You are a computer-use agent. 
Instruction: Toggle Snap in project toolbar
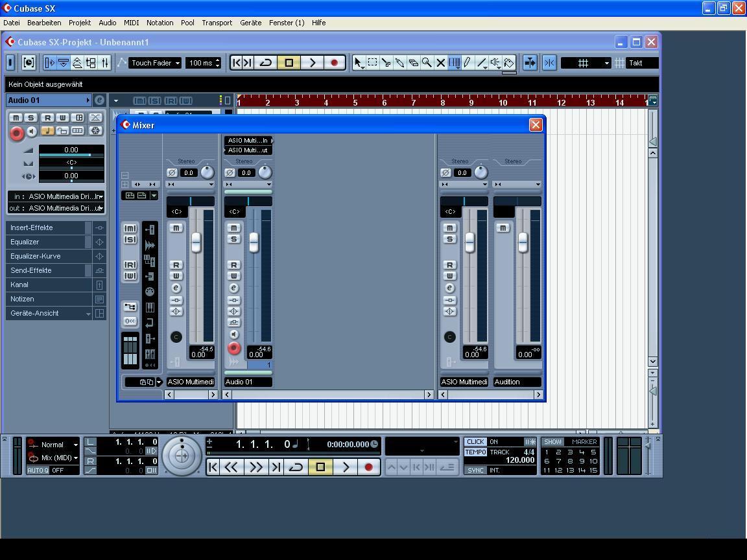click(549, 62)
